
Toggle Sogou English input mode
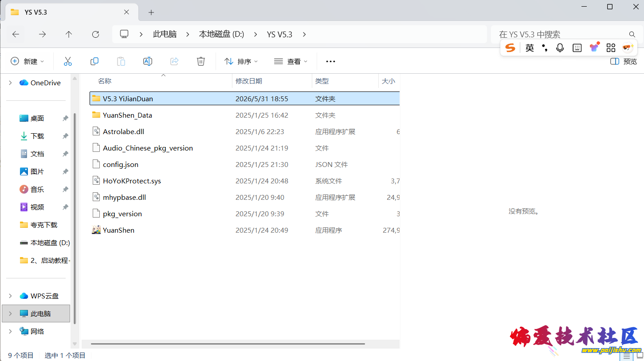pos(530,48)
